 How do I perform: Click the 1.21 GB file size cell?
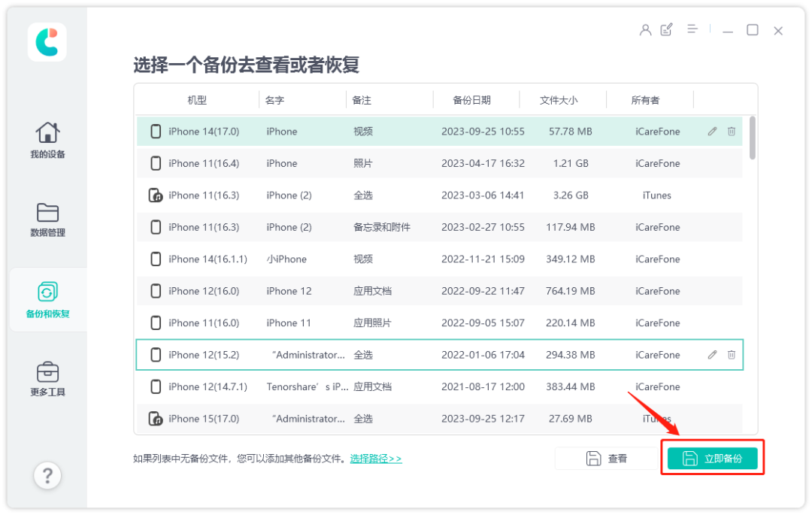click(x=570, y=164)
